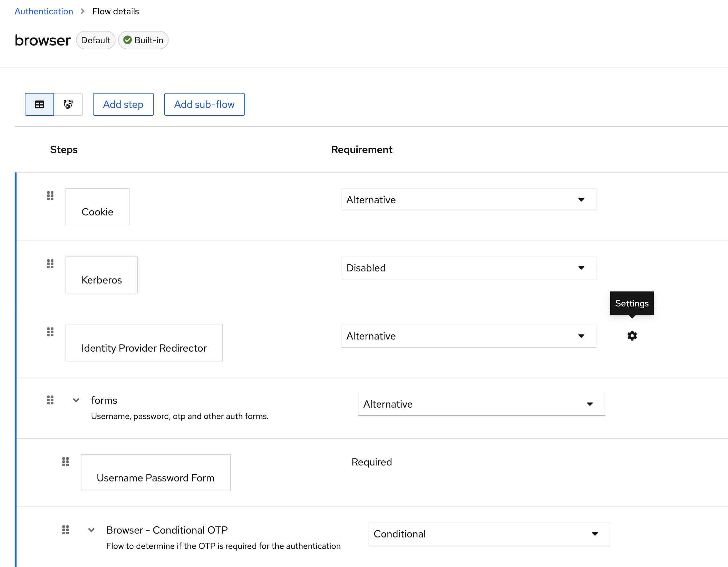Open Kerberos Disabled requirement dropdown
Image resolution: width=728 pixels, height=567 pixels.
click(468, 268)
